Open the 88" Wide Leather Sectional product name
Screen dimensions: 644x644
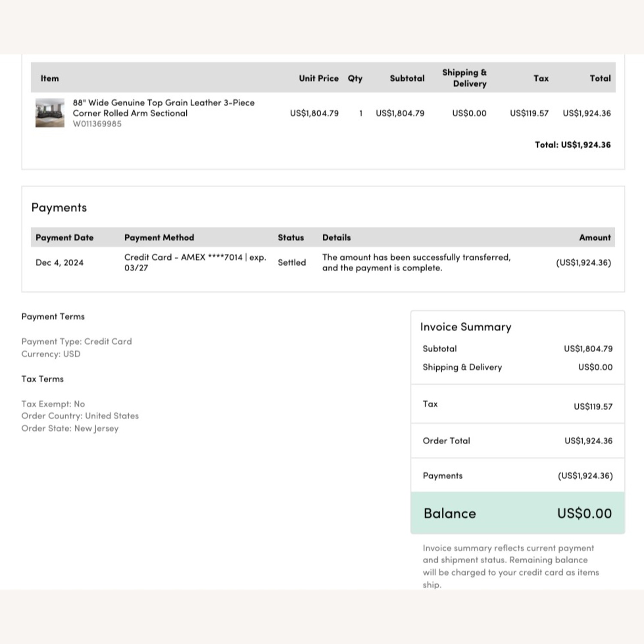163,108
